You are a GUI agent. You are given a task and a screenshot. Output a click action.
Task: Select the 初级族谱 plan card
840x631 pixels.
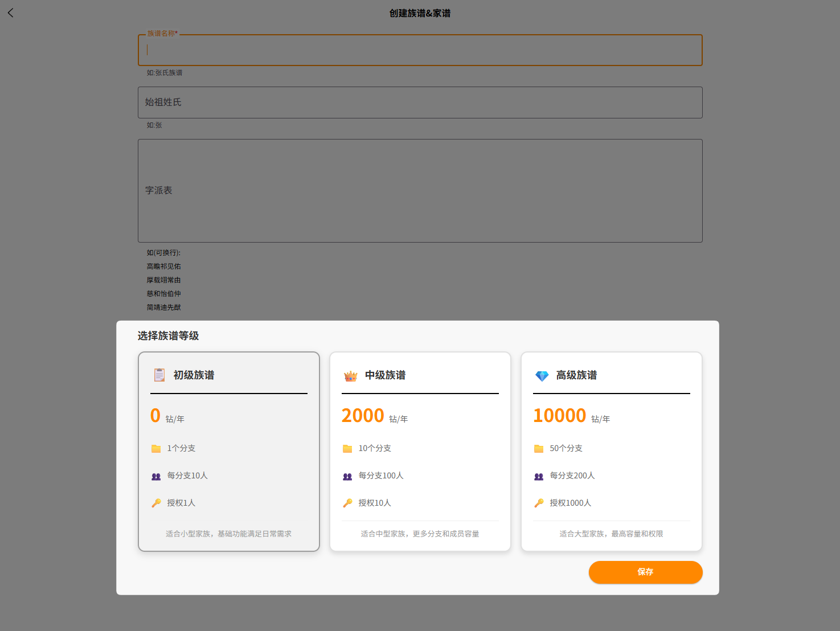229,451
